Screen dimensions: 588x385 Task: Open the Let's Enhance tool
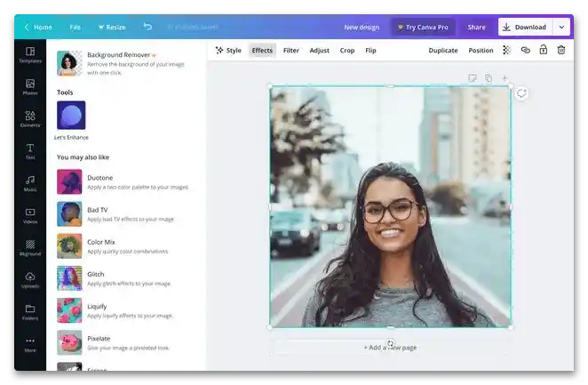pos(71,116)
